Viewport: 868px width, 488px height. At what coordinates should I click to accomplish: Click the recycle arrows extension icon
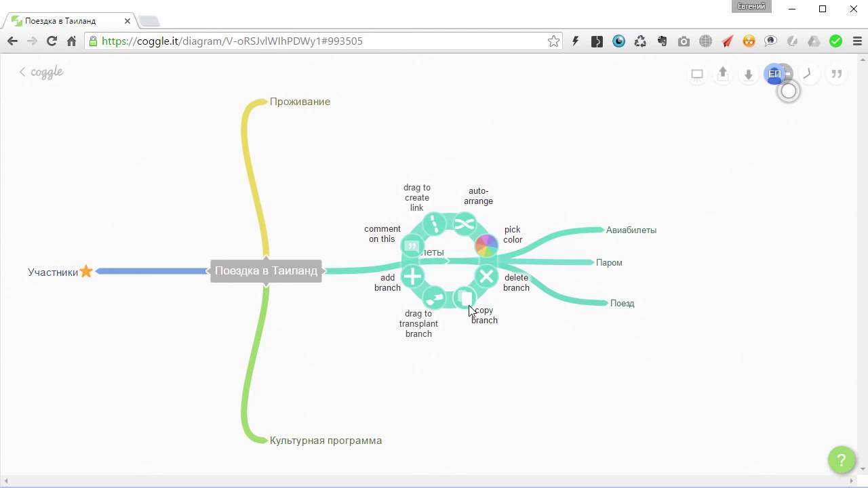640,41
